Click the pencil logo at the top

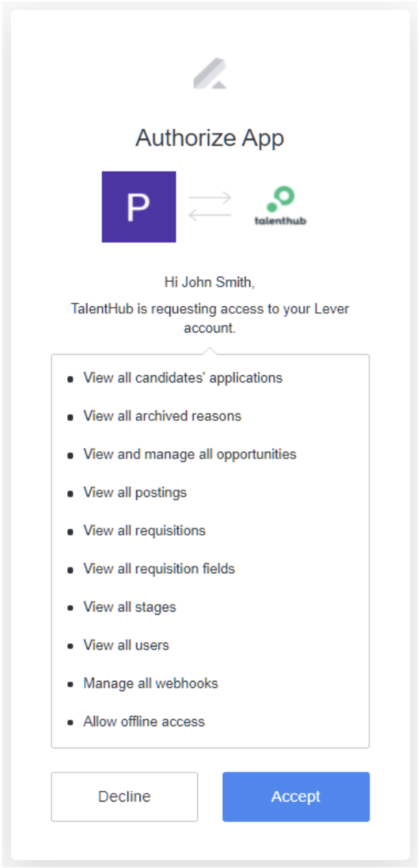pyautogui.click(x=210, y=71)
